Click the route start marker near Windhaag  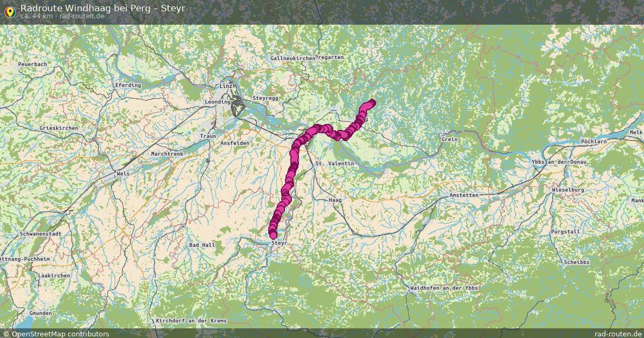[x=372, y=102]
